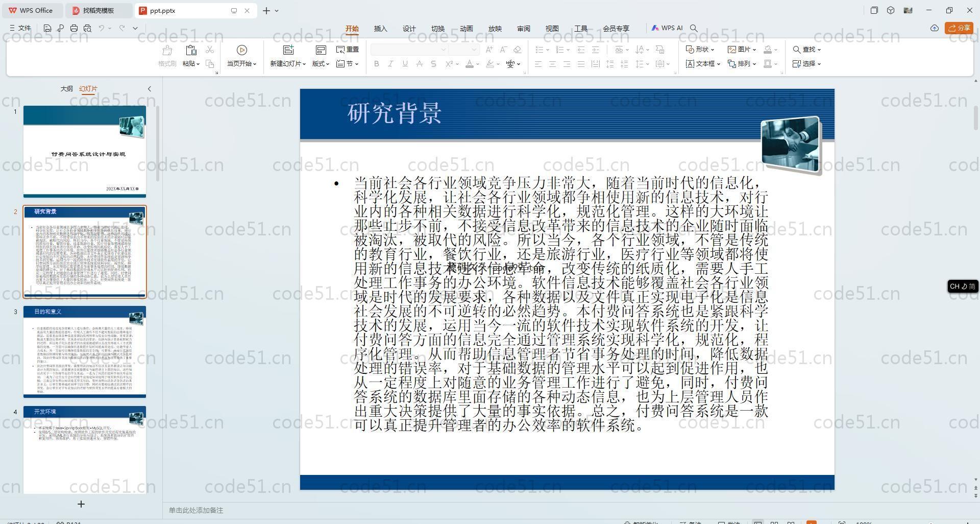Switch to the 插入 ribbon tab

click(381, 29)
